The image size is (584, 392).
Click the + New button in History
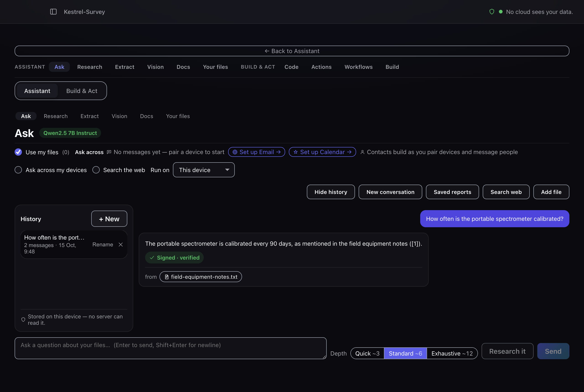(x=109, y=219)
